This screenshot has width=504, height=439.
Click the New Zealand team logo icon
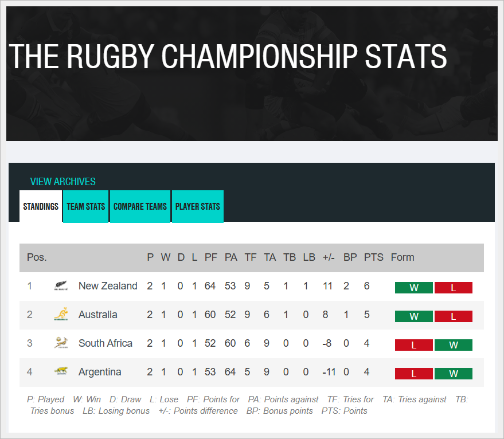(x=60, y=286)
